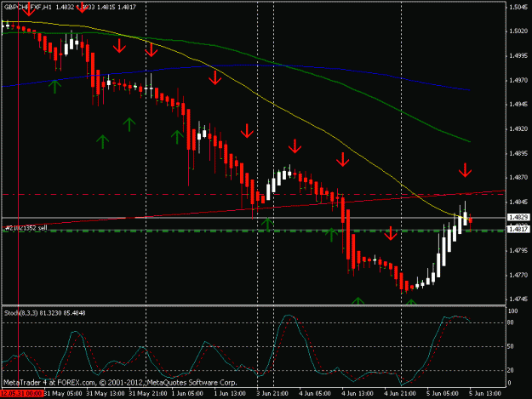Click the red 12.05.31 00:00 date label
532x399 pixels.
point(22,394)
